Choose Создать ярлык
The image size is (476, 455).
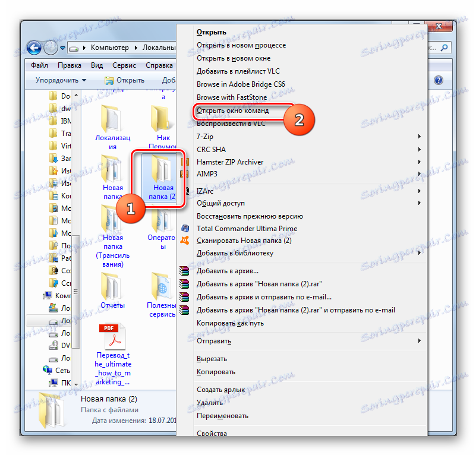[x=220, y=390]
